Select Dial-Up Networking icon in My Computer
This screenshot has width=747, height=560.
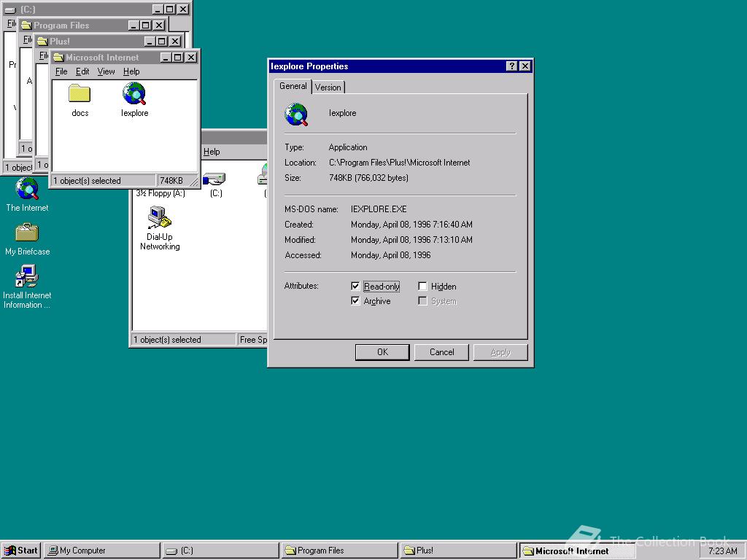point(159,217)
